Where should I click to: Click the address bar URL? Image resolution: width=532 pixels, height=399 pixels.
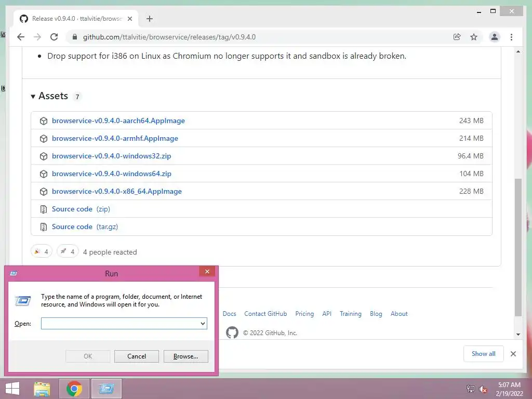169,37
